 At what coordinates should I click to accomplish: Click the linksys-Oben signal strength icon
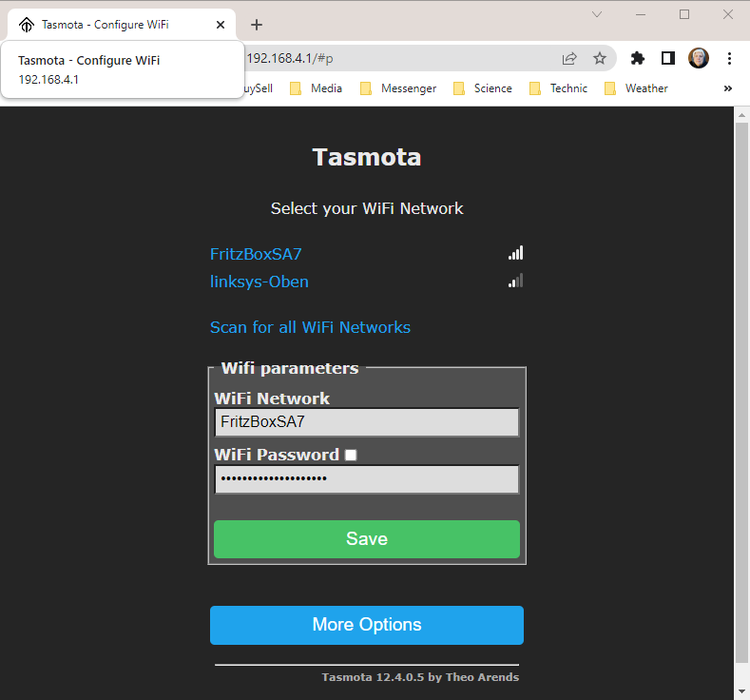pos(515,281)
